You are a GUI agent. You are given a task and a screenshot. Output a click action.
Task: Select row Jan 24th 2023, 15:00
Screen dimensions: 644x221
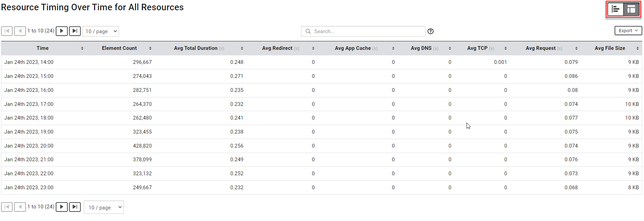(321, 76)
